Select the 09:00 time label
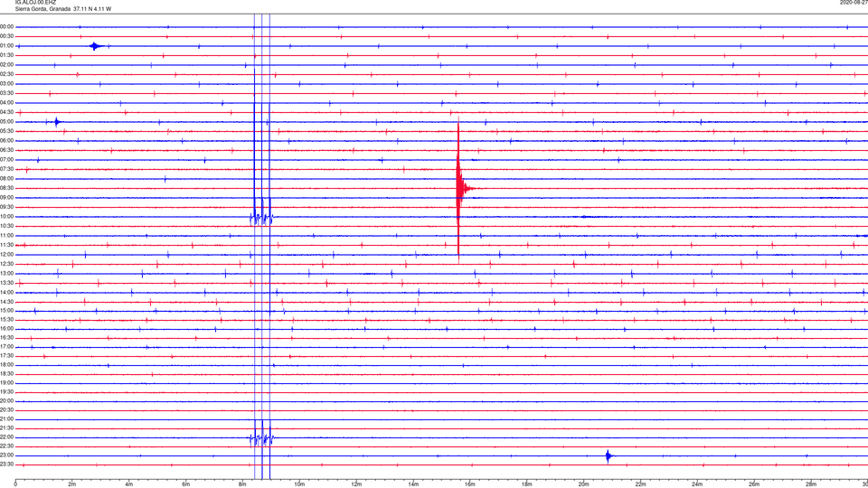The height and width of the screenshot is (488, 868). (7, 198)
